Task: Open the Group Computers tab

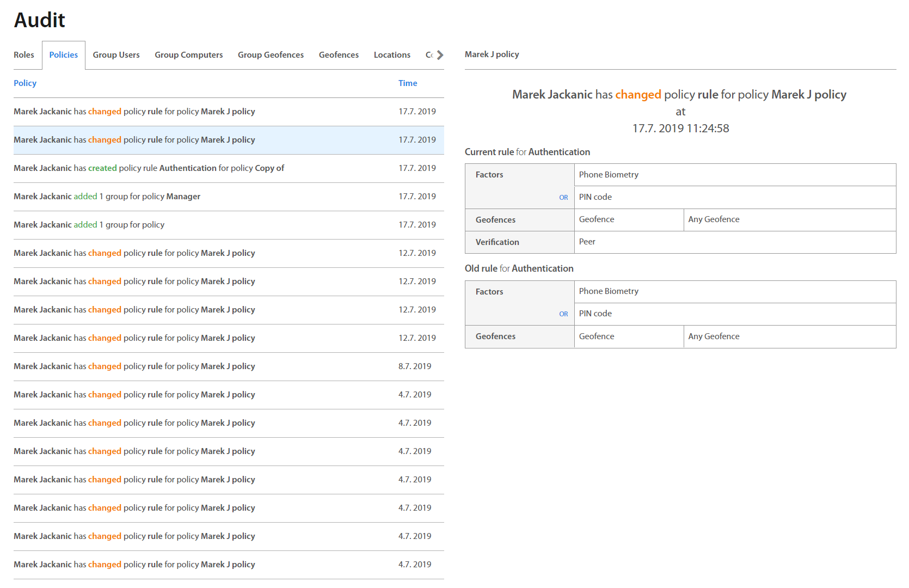Action: [188, 55]
